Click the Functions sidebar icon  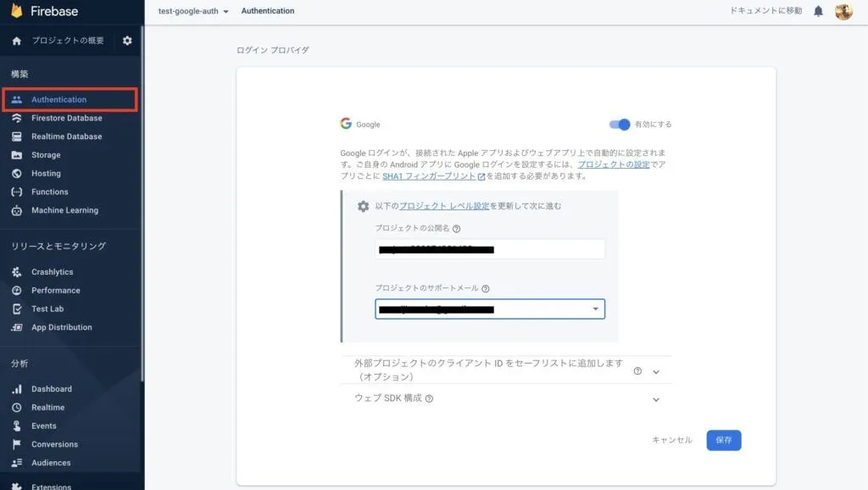click(16, 192)
